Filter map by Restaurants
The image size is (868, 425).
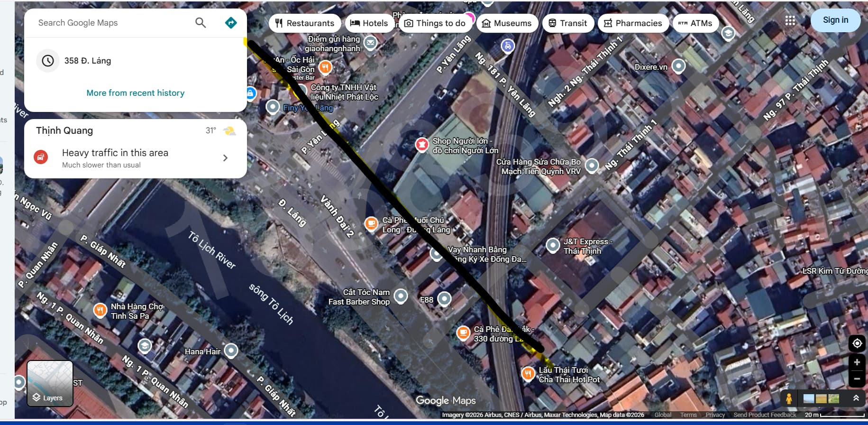tap(305, 23)
